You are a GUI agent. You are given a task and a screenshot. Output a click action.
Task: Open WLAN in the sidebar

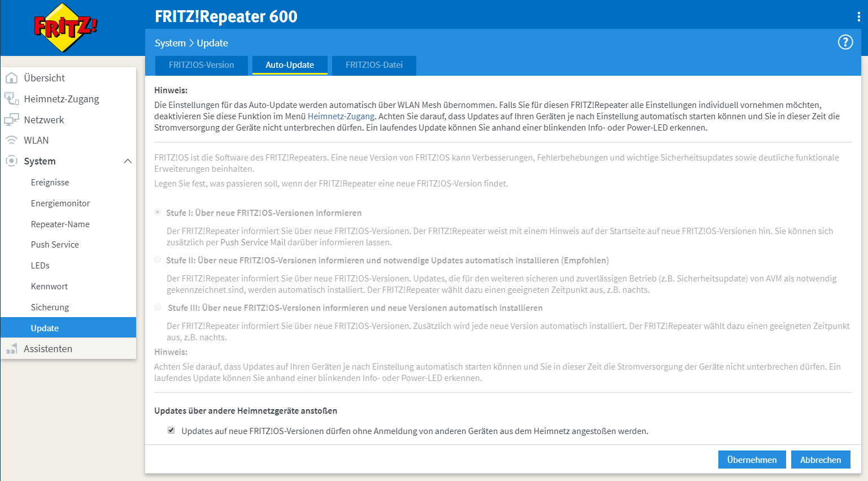coord(36,140)
